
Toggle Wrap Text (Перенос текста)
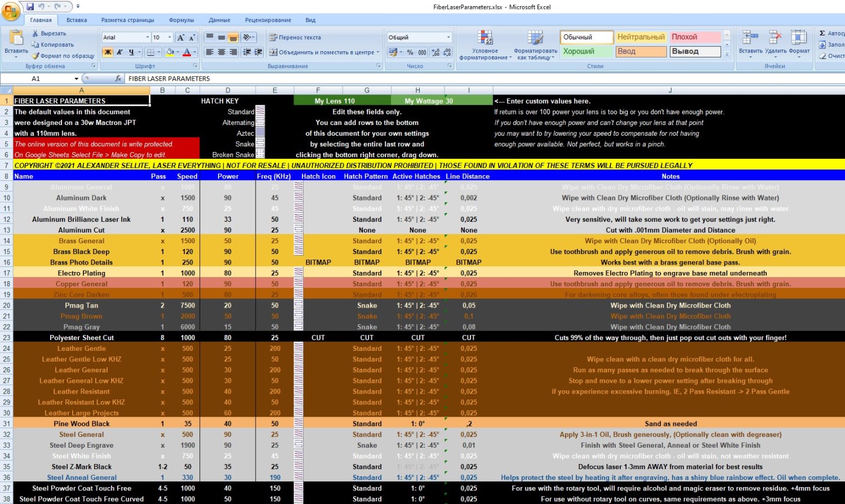point(295,38)
